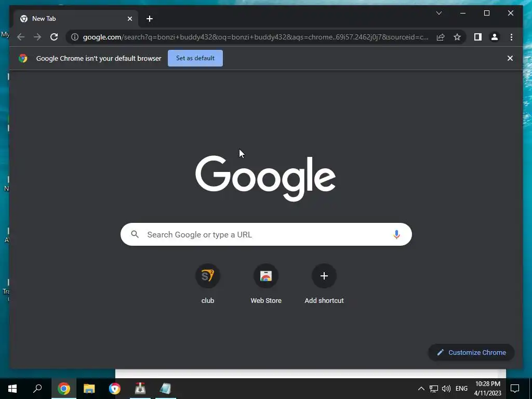Screen dimensions: 532x399
Task: Open the installer app in taskbar
Action: 140,389
